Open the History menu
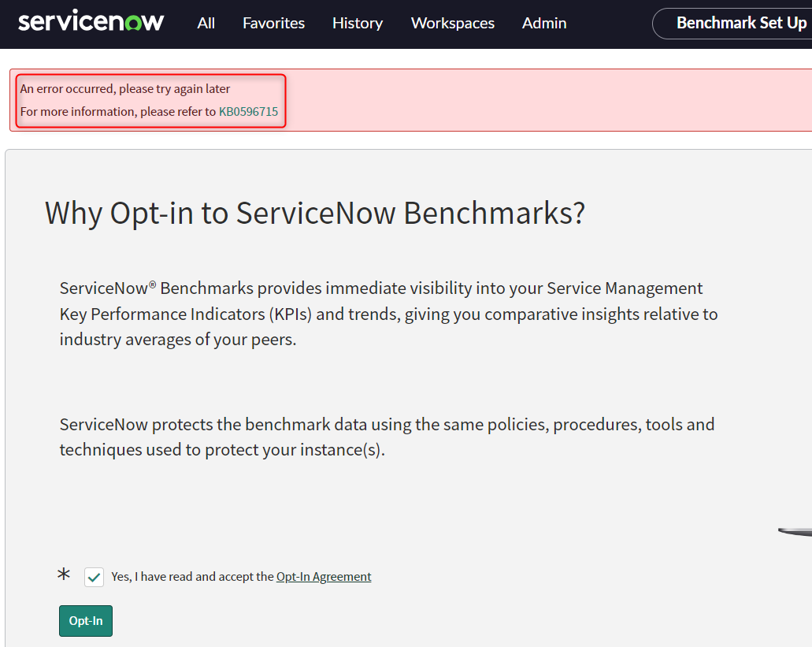This screenshot has width=812, height=647. (x=358, y=24)
